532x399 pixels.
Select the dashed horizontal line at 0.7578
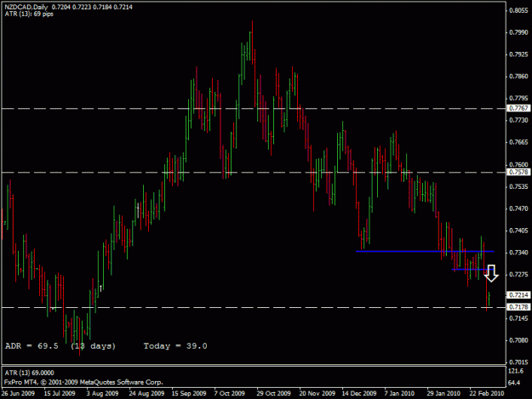254,173
